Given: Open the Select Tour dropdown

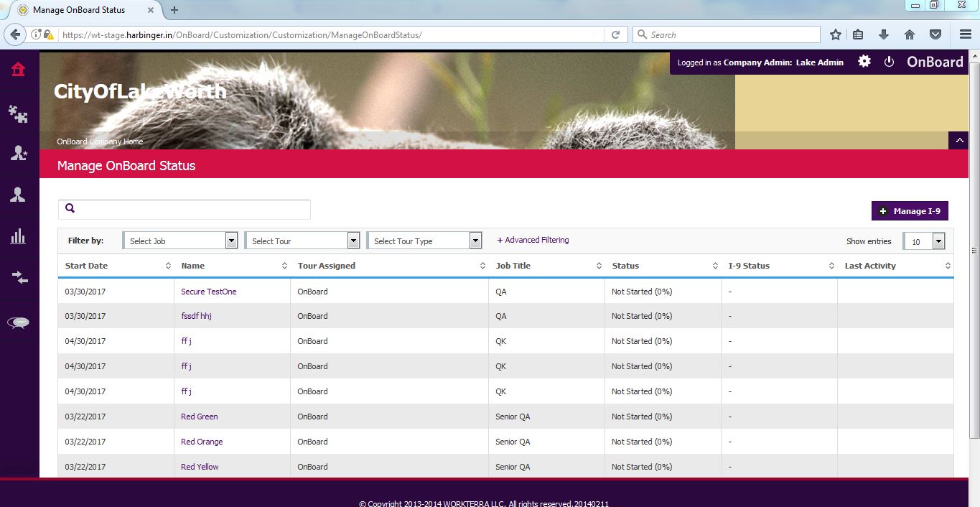Looking at the screenshot, I should (302, 241).
